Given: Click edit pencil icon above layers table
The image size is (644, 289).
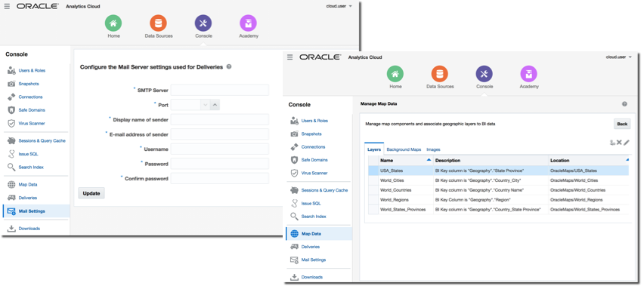Looking at the screenshot, I should pos(627,143).
